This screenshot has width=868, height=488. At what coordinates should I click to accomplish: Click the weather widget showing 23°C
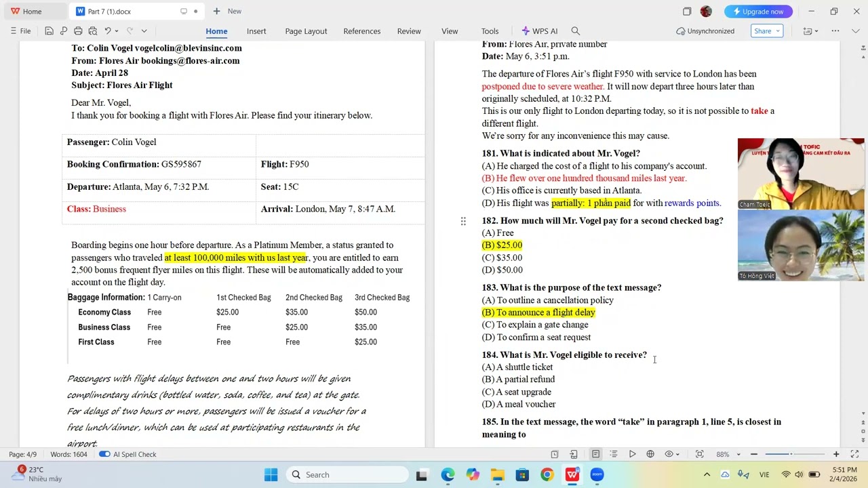point(36,474)
